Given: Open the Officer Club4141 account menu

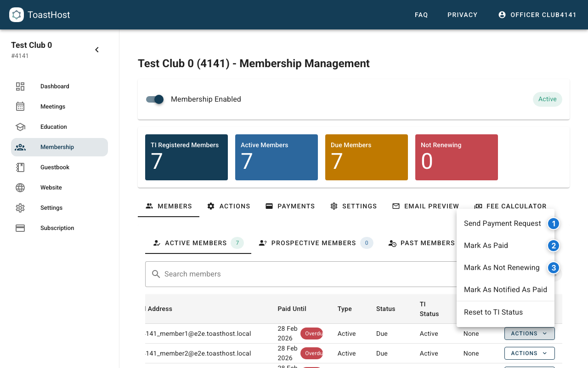Looking at the screenshot, I should coord(537,14).
